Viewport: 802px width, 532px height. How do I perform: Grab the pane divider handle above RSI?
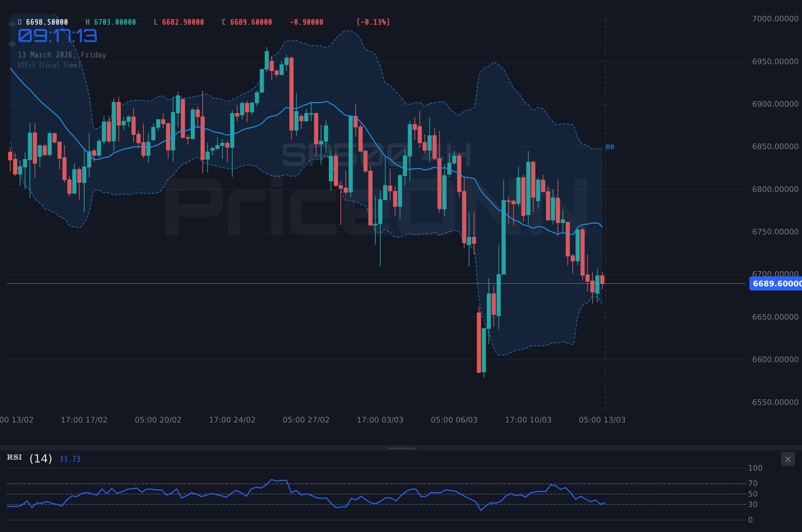[401, 448]
